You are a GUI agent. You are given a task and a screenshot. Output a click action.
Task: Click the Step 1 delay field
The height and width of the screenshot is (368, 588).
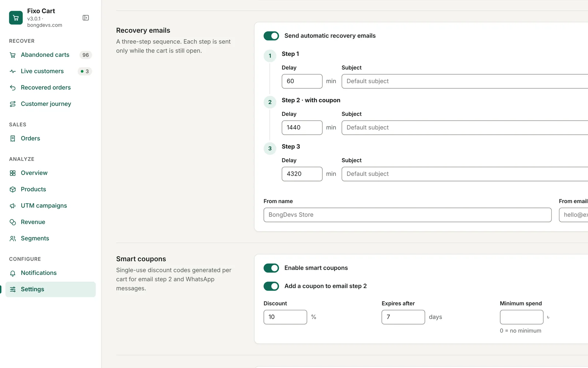(302, 81)
